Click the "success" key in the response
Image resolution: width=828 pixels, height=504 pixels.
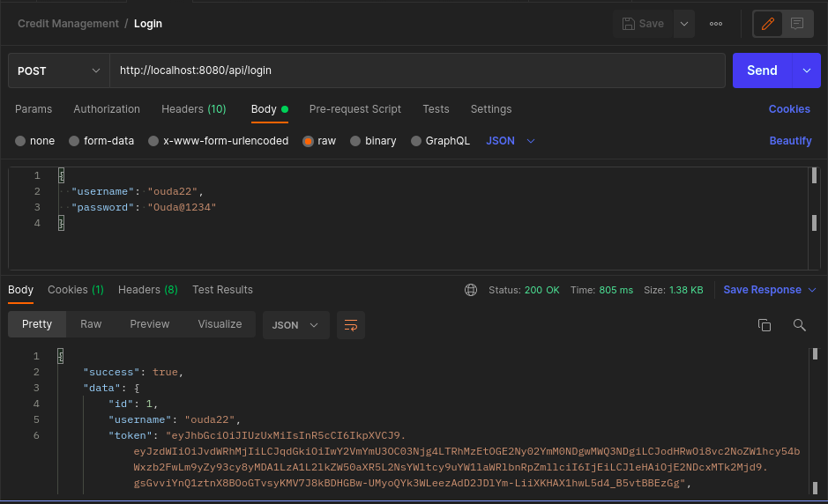[x=111, y=372]
